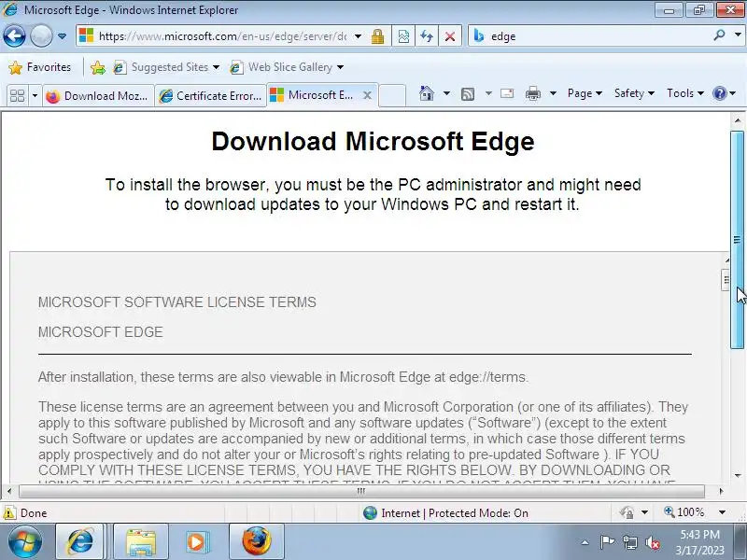Open the Help question-mark icon

tap(719, 93)
